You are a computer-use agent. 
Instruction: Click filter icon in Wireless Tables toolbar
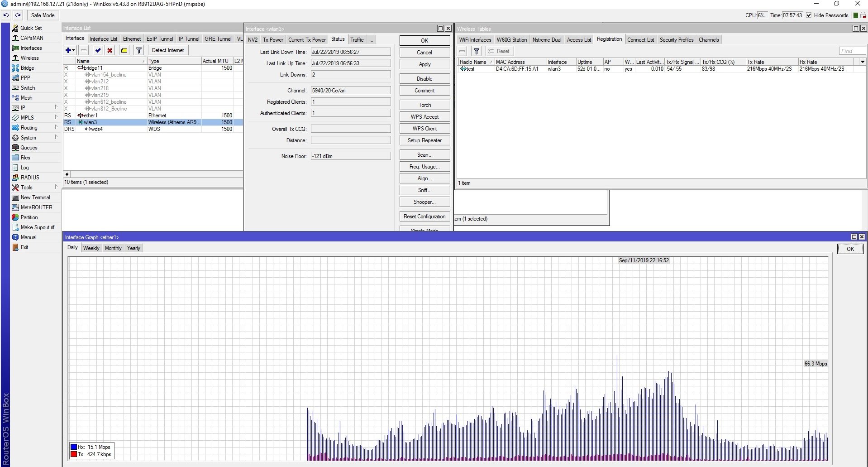click(476, 51)
